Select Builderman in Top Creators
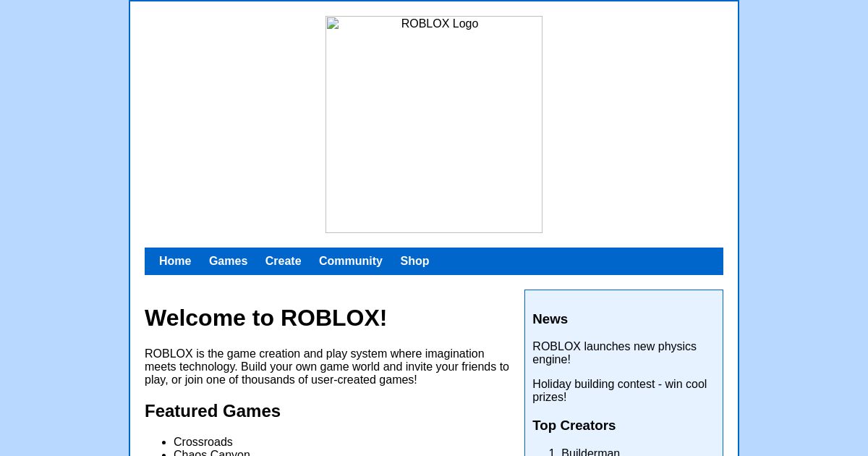The height and width of the screenshot is (456, 868). [x=590, y=452]
